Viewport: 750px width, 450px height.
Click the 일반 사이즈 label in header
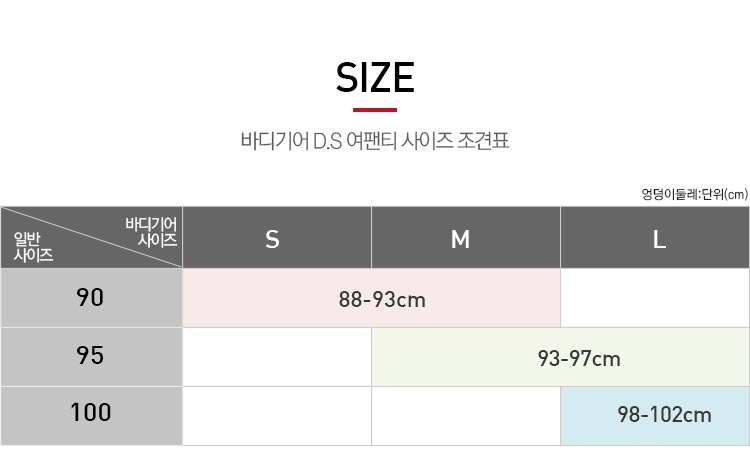[33, 247]
